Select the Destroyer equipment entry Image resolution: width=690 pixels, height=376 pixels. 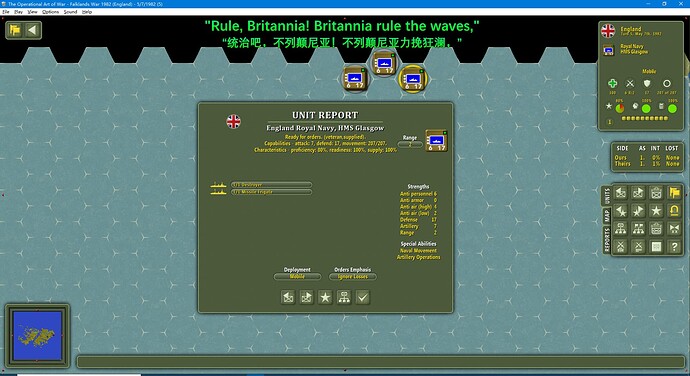(x=272, y=185)
